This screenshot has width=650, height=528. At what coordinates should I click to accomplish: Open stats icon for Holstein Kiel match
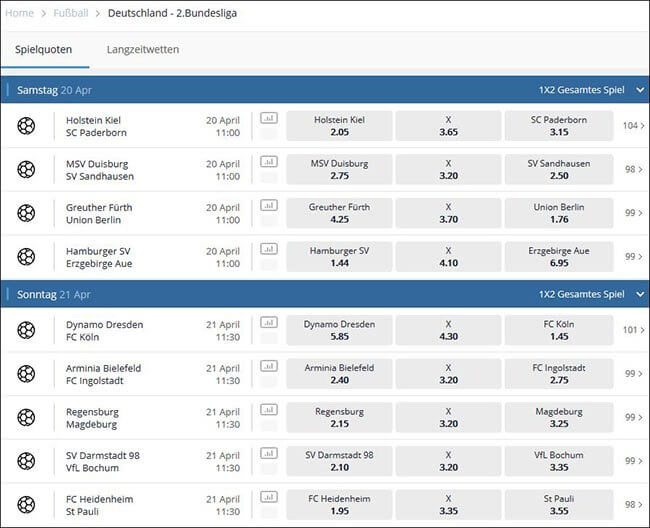tap(269, 118)
